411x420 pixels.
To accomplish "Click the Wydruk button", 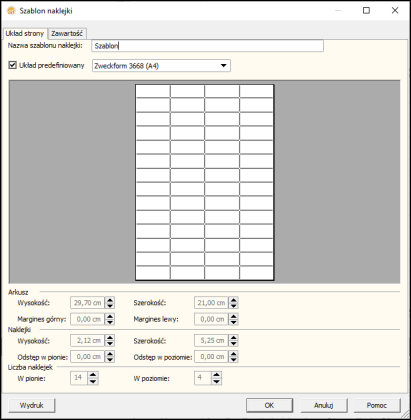I will [32, 405].
